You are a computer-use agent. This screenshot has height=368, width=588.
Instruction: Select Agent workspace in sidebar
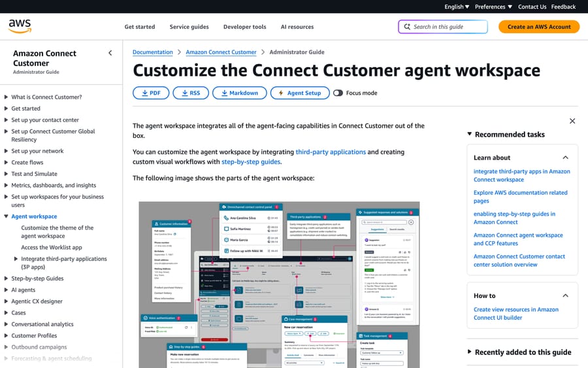coord(34,216)
